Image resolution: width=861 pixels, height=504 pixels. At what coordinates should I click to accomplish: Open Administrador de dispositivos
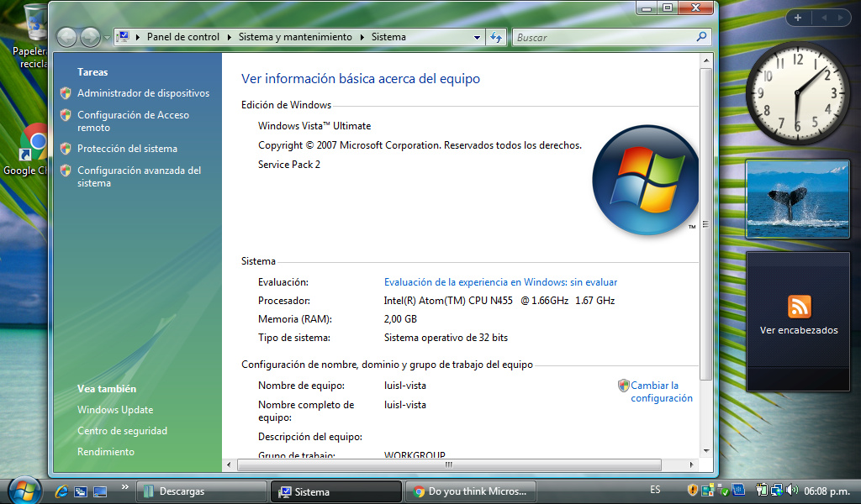click(143, 93)
